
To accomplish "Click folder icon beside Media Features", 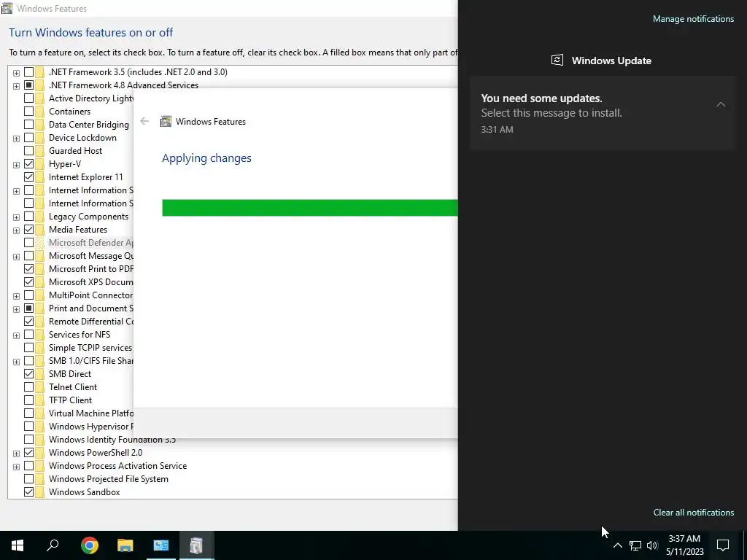I will pos(40,230).
